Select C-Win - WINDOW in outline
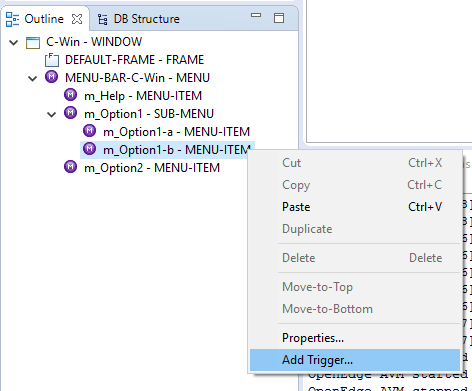Screen dimensions: 472x391 94,42
